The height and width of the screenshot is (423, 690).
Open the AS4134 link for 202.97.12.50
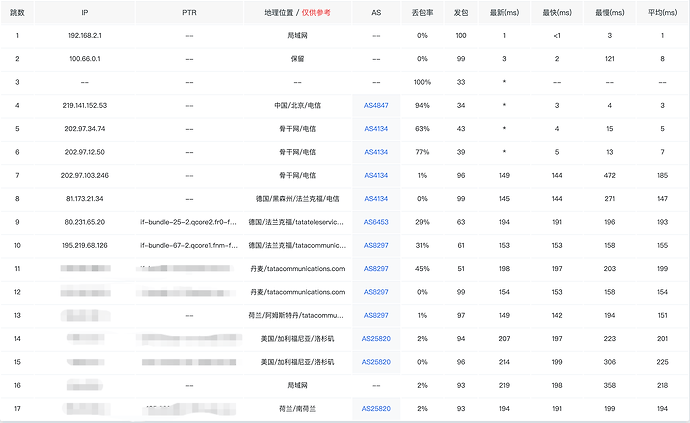click(376, 152)
